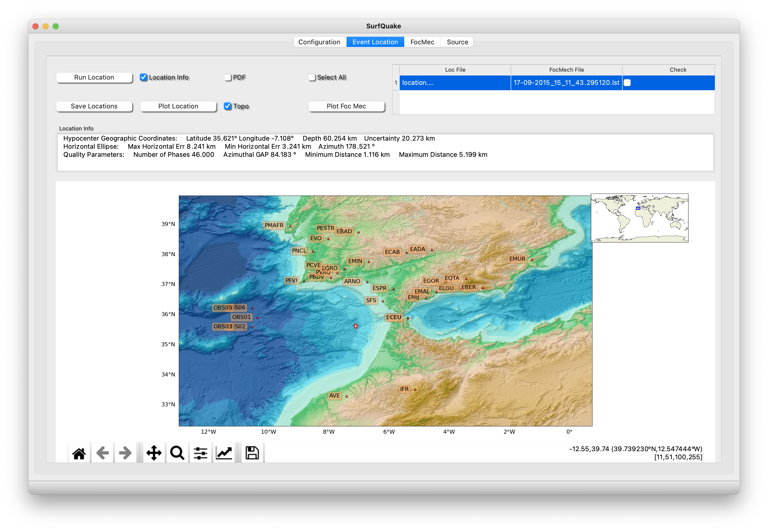Click the EMIN station label
The image size is (768, 532).
[355, 261]
